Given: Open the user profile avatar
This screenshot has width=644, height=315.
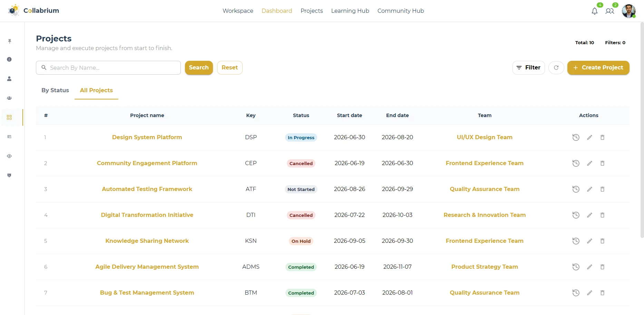Looking at the screenshot, I should (628, 11).
